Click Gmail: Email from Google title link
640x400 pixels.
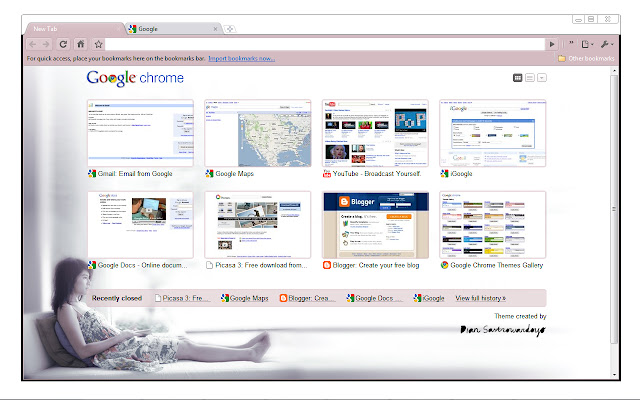tap(135, 173)
